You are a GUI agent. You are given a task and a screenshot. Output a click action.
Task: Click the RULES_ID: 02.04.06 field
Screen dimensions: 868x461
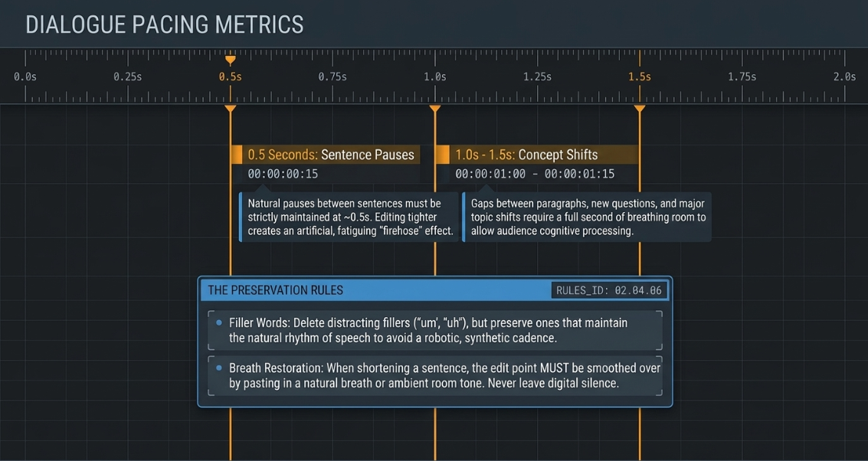click(609, 290)
